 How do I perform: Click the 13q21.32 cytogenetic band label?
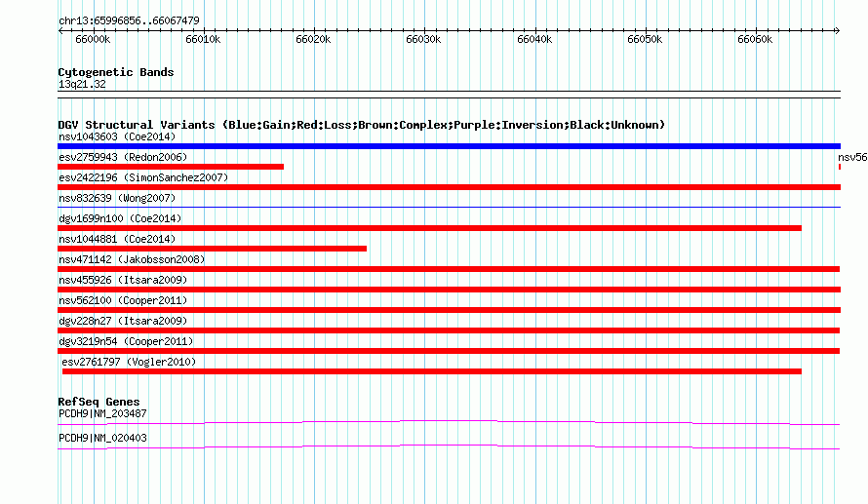click(x=82, y=84)
